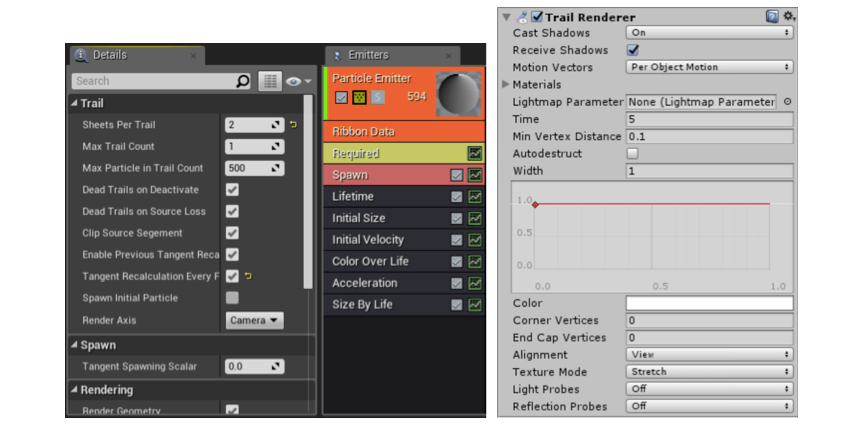Reset Sheets Per Trail with yellow arrow
The height and width of the screenshot is (427, 853).
point(293,125)
